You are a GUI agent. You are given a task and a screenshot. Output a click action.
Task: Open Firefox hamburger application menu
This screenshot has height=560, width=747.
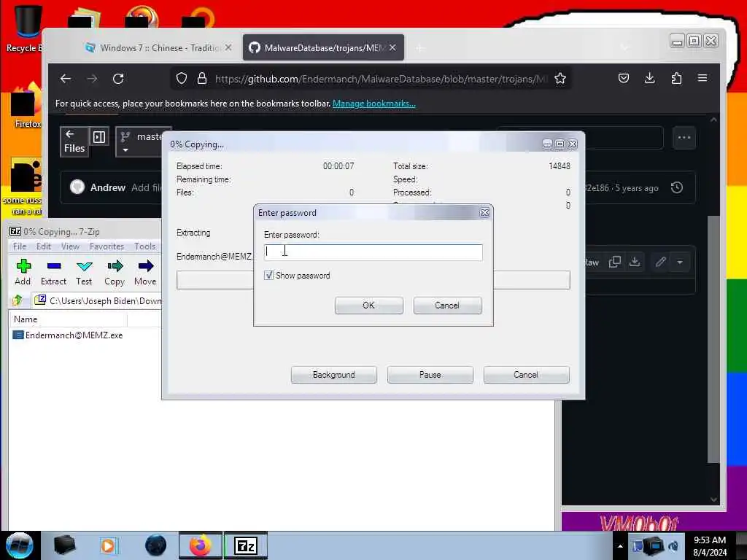click(703, 78)
